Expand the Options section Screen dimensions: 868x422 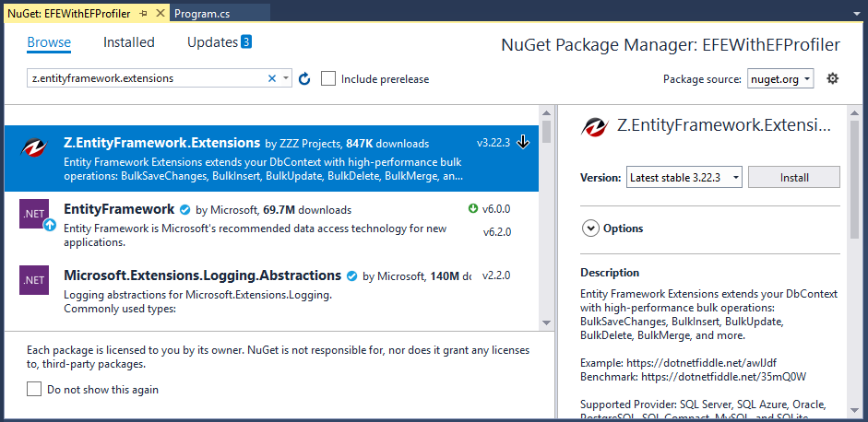(x=591, y=229)
